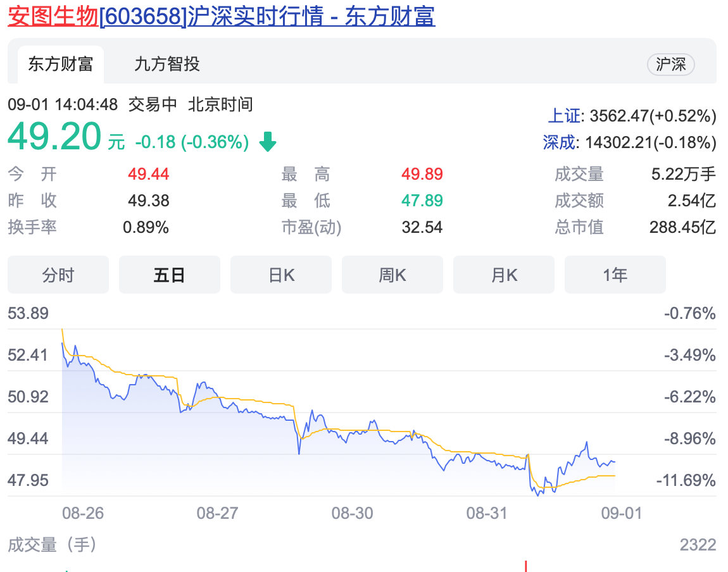Open the 安图生物 沪深实时行情 title link
This screenshot has height=572, width=728.
point(222,16)
